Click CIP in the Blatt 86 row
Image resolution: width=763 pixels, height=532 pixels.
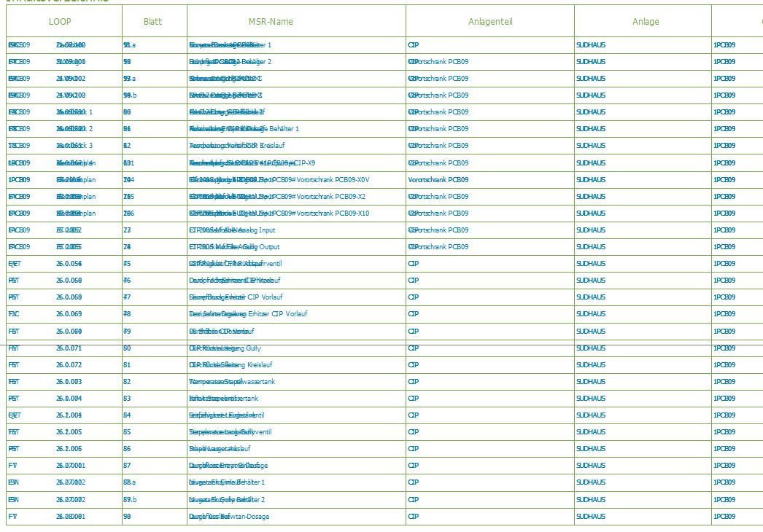pos(413,449)
